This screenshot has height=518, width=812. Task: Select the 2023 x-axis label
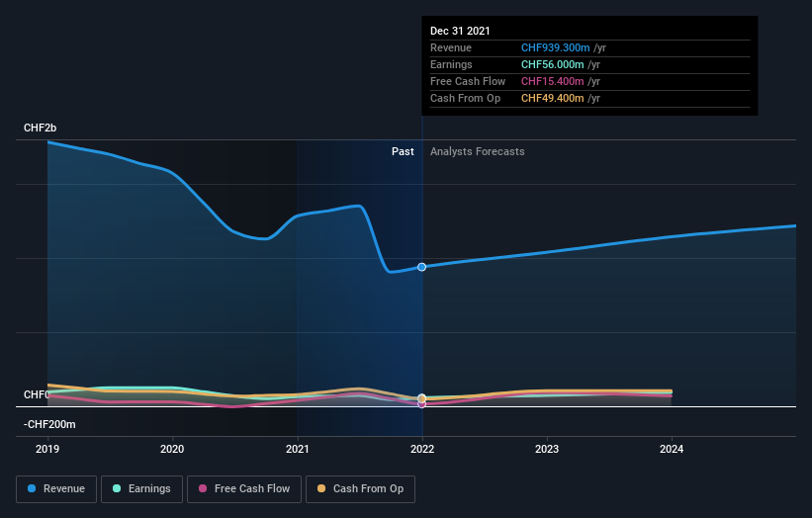pyautogui.click(x=547, y=449)
